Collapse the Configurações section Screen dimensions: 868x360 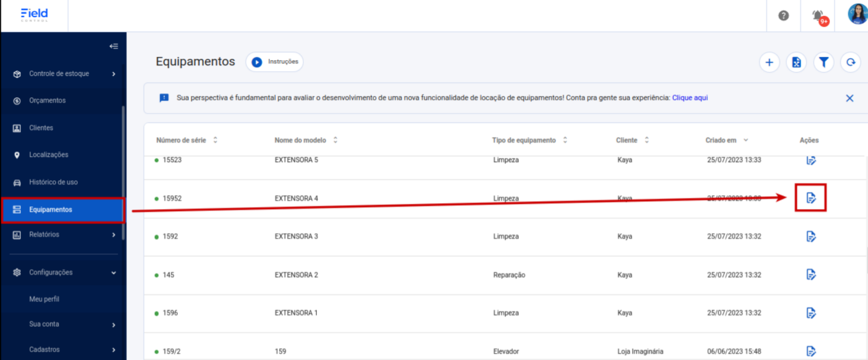click(113, 273)
